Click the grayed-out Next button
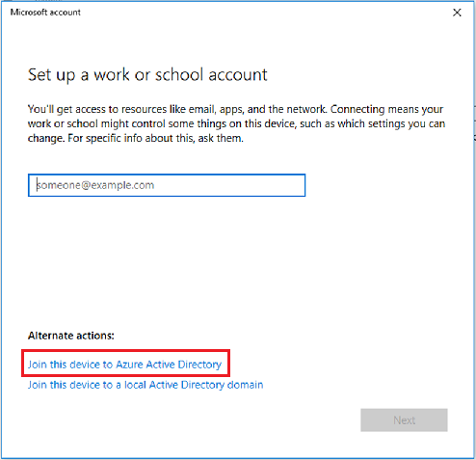The image size is (476, 460). 404,419
